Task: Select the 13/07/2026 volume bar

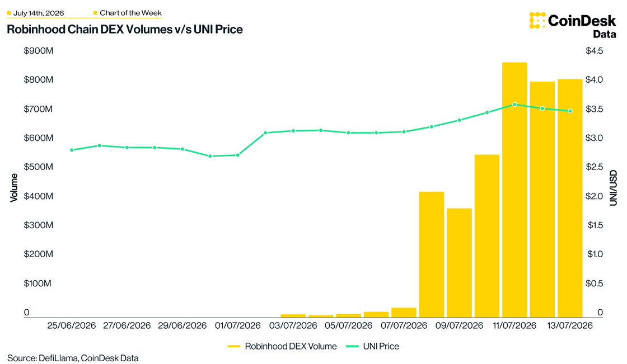Action: 570,198
